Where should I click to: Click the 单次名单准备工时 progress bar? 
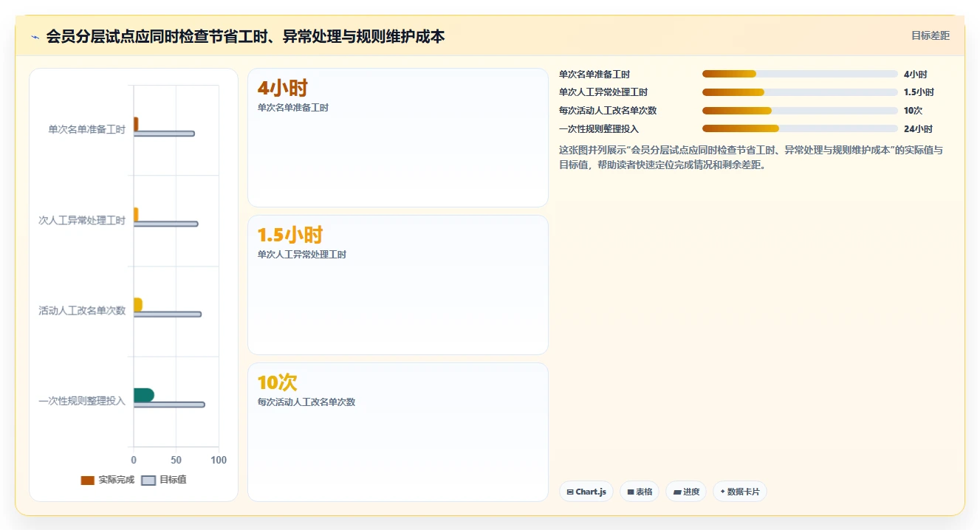[800, 74]
